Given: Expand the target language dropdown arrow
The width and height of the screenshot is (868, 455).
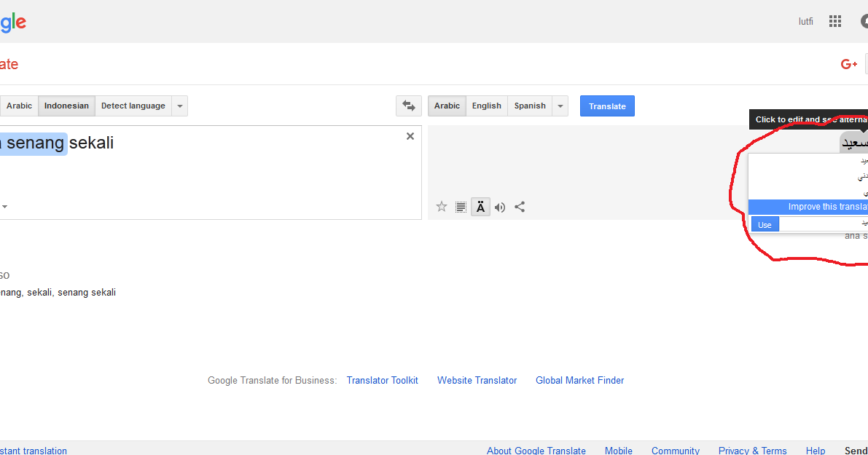Looking at the screenshot, I should point(560,106).
